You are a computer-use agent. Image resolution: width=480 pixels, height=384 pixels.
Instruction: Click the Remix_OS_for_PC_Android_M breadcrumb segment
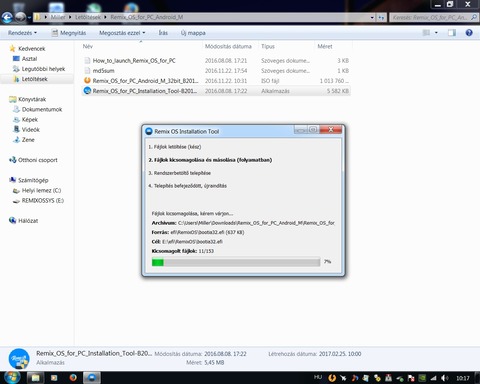147,17
